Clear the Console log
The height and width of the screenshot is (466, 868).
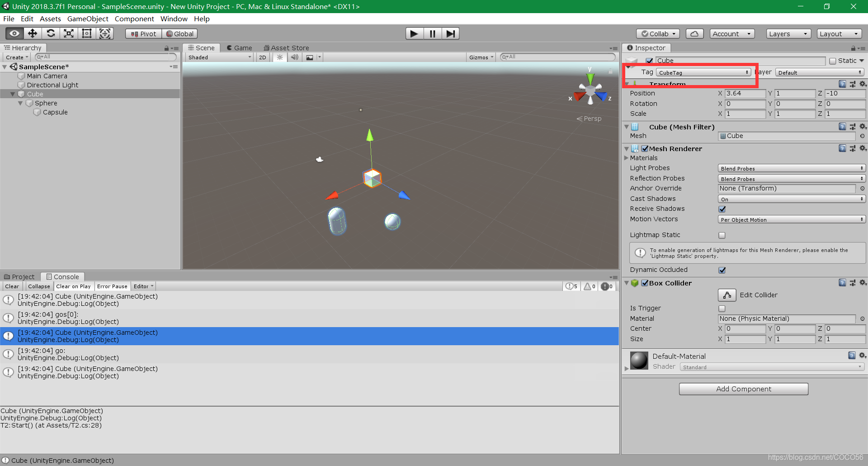coord(12,286)
